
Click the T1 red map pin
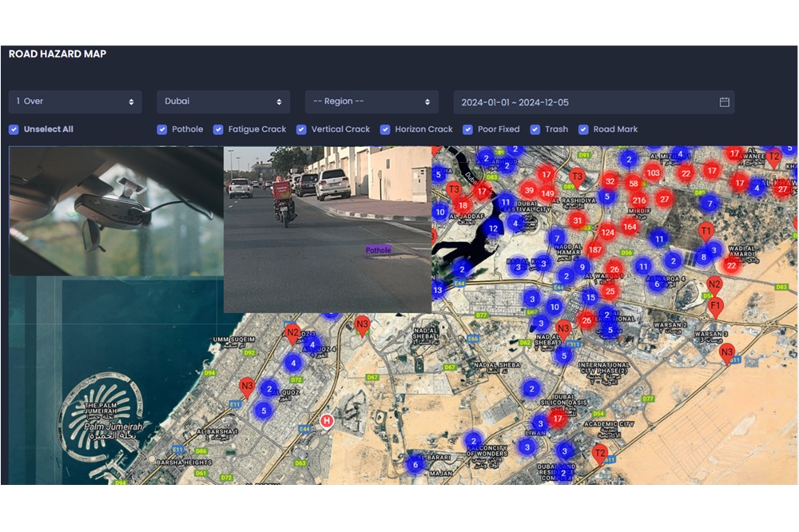click(706, 232)
